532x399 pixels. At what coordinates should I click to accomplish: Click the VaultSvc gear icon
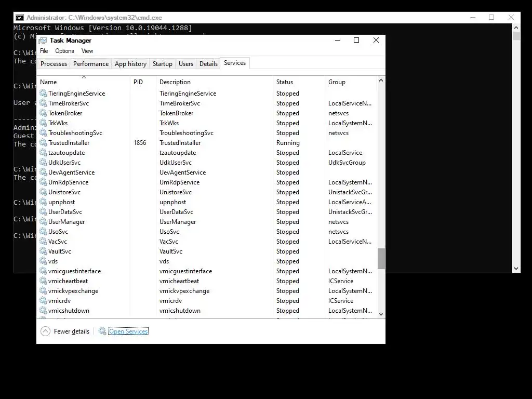coord(43,250)
